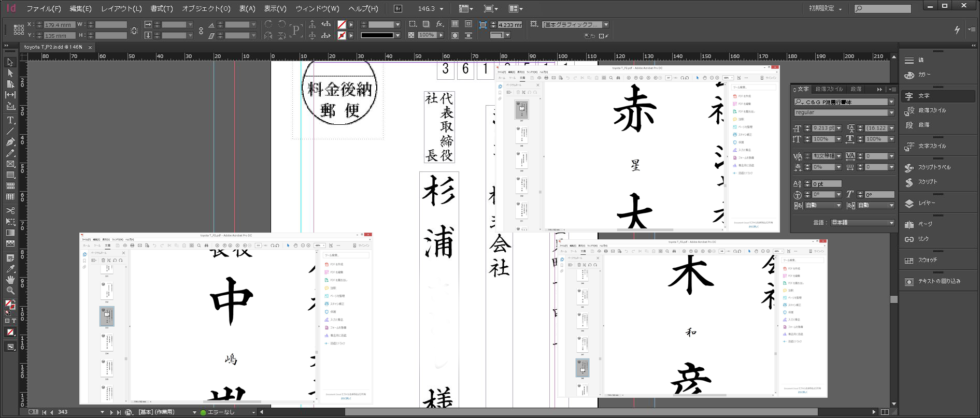Choose the Zoom magnifier tool
This screenshot has width=980, height=418.
coord(10,291)
